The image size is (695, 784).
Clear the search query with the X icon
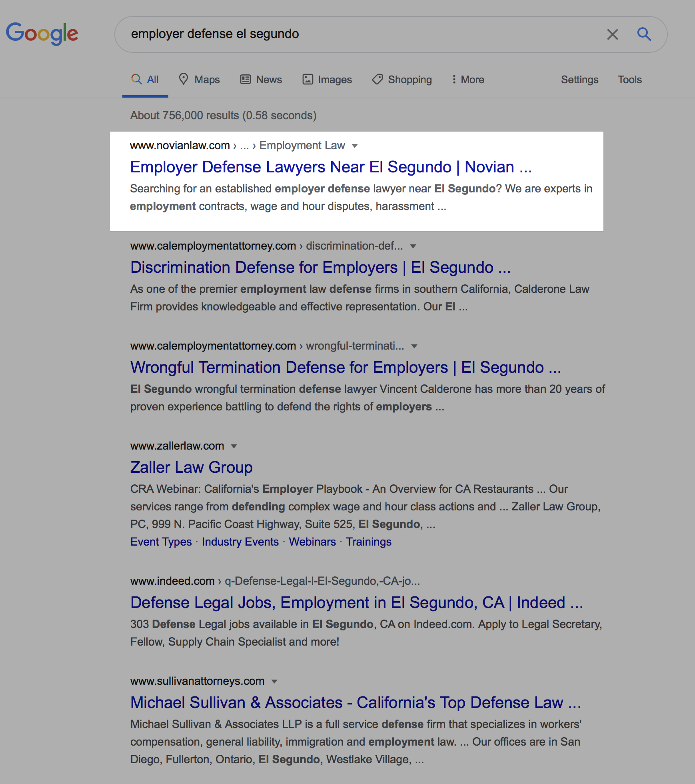click(x=612, y=34)
